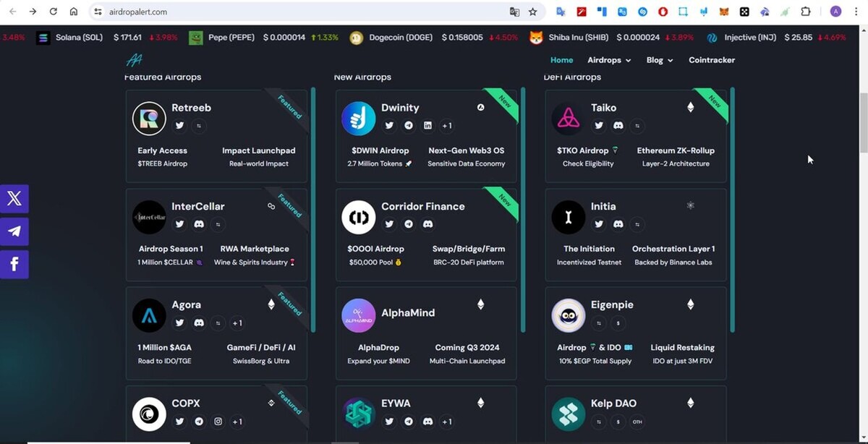Image resolution: width=868 pixels, height=444 pixels.
Task: Click EYWA's Discord icon
Action: [427, 422]
